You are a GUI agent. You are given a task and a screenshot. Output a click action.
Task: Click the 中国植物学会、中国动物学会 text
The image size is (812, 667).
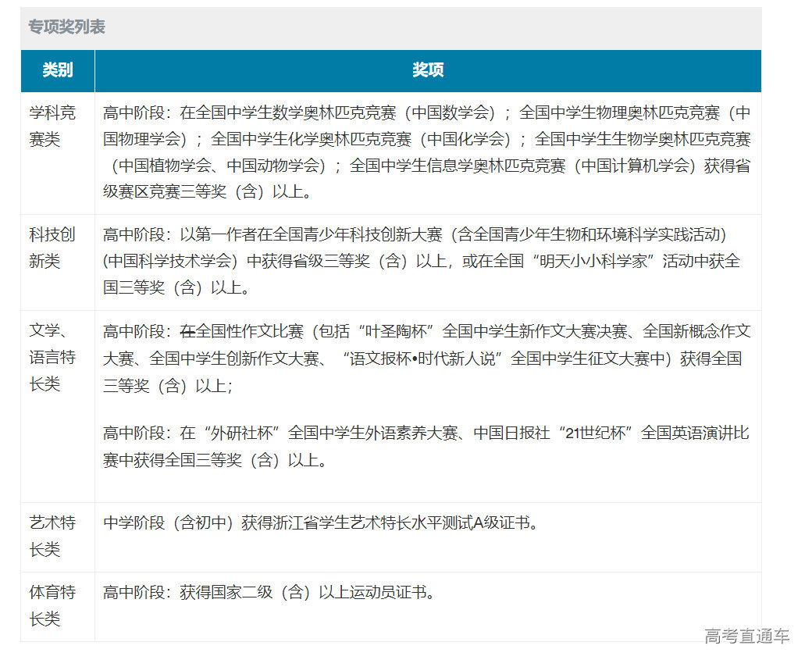219,166
